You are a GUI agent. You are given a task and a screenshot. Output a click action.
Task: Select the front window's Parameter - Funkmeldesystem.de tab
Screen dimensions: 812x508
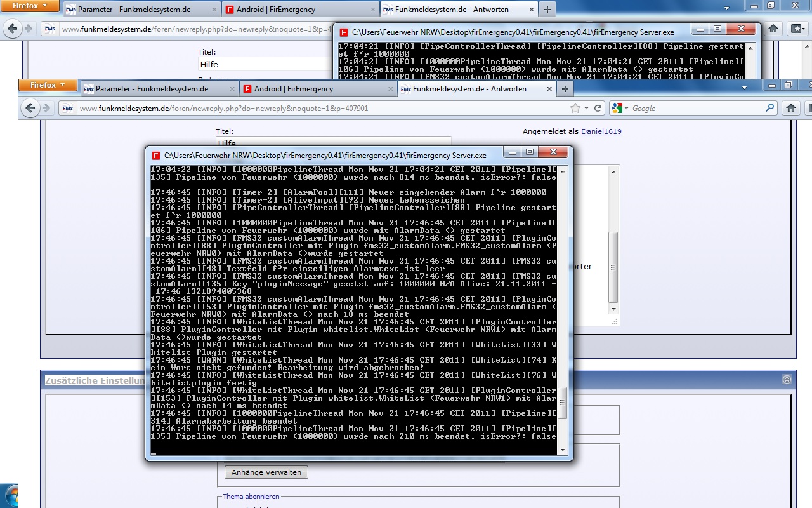[151, 89]
